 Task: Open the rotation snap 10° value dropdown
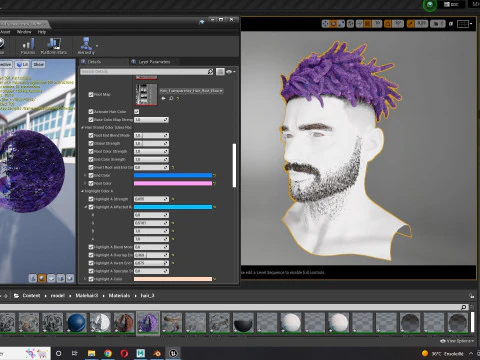(398, 24)
